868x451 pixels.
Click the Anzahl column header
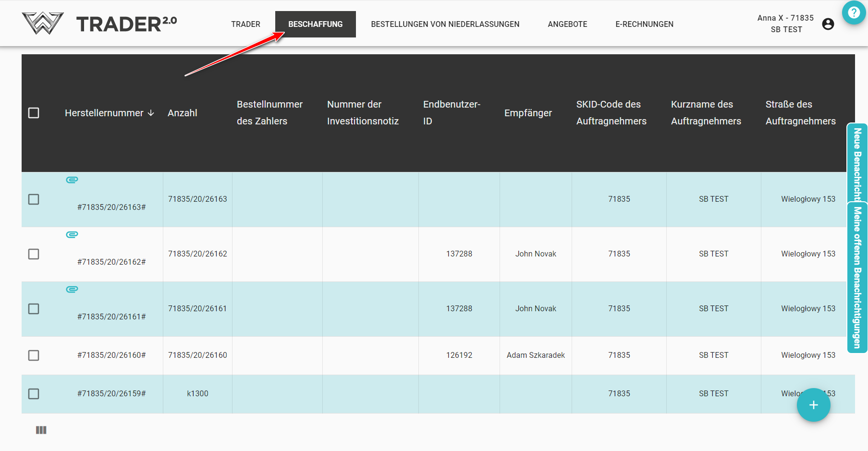pos(183,113)
